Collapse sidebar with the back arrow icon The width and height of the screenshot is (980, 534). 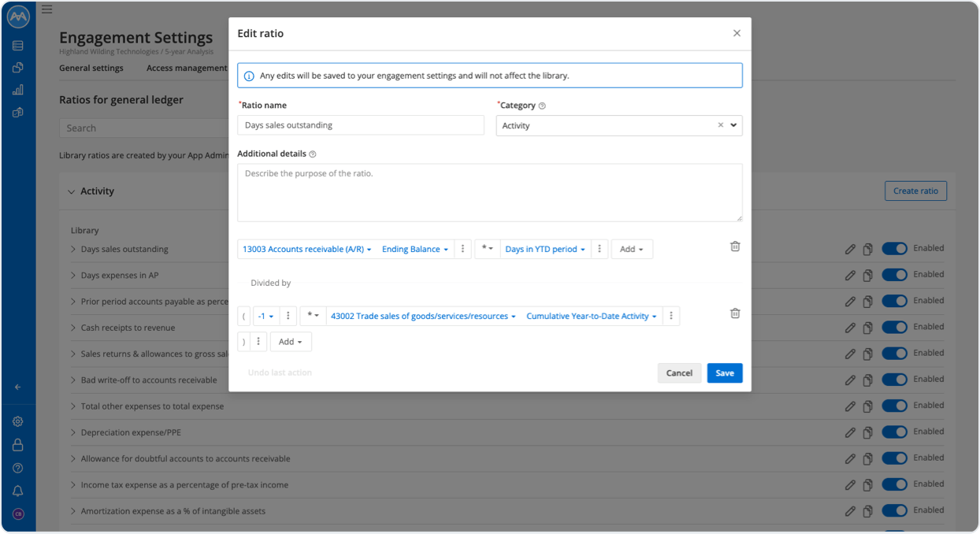tap(18, 387)
